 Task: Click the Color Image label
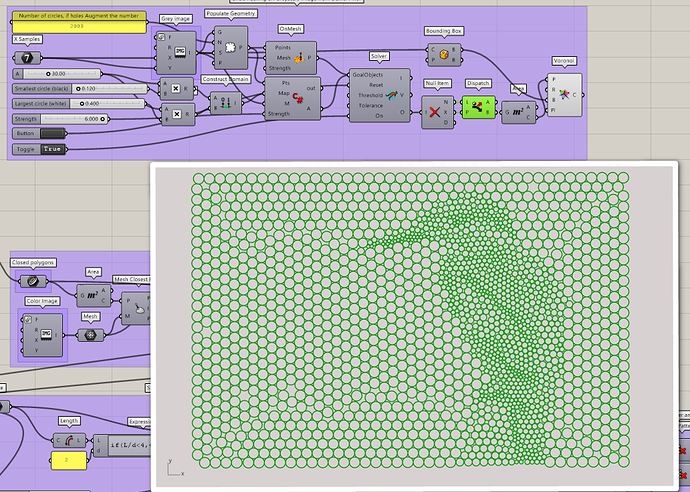click(42, 301)
